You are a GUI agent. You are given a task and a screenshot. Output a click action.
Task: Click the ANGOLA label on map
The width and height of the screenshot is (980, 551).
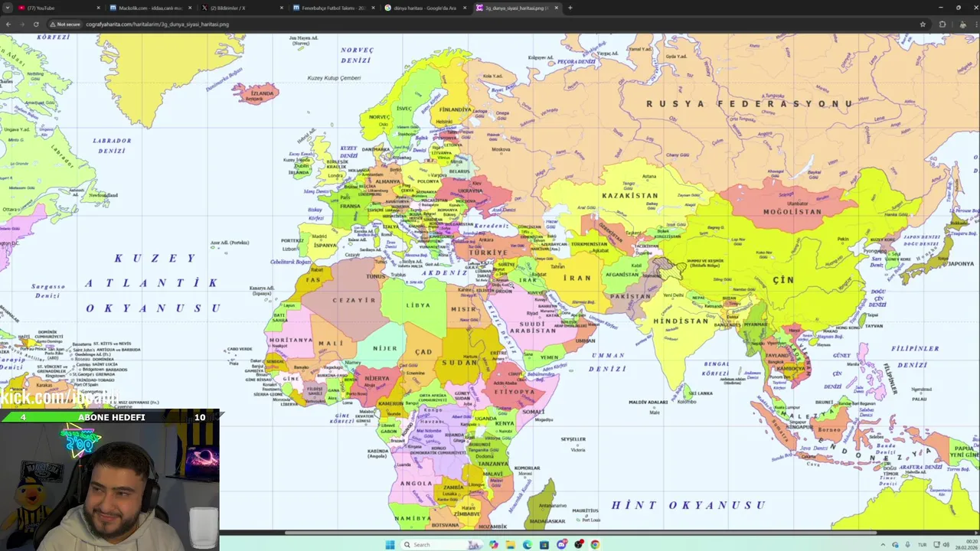(416, 484)
